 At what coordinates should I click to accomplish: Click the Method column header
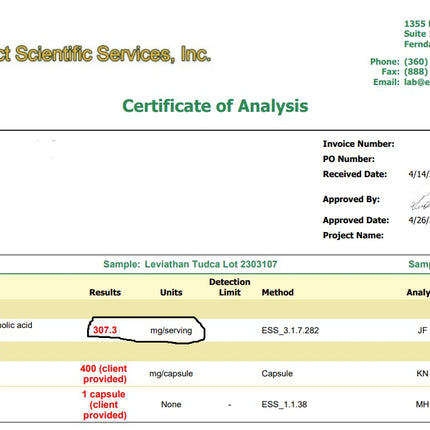tap(278, 292)
